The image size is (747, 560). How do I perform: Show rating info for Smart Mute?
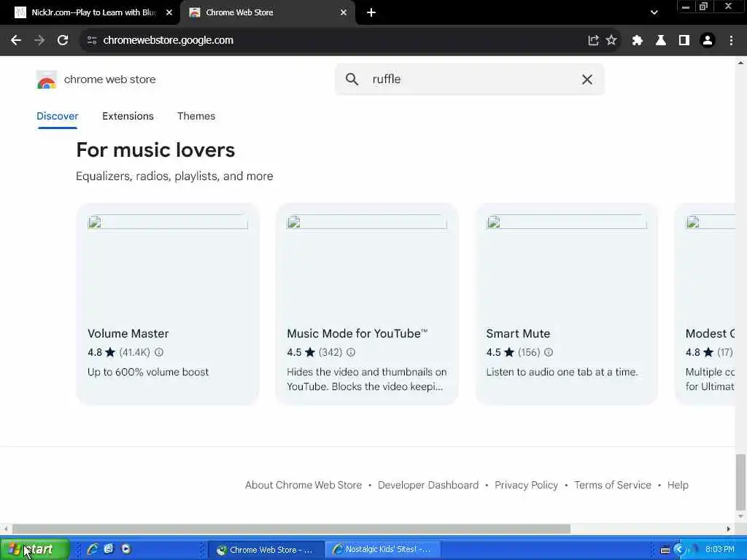pyautogui.click(x=549, y=352)
